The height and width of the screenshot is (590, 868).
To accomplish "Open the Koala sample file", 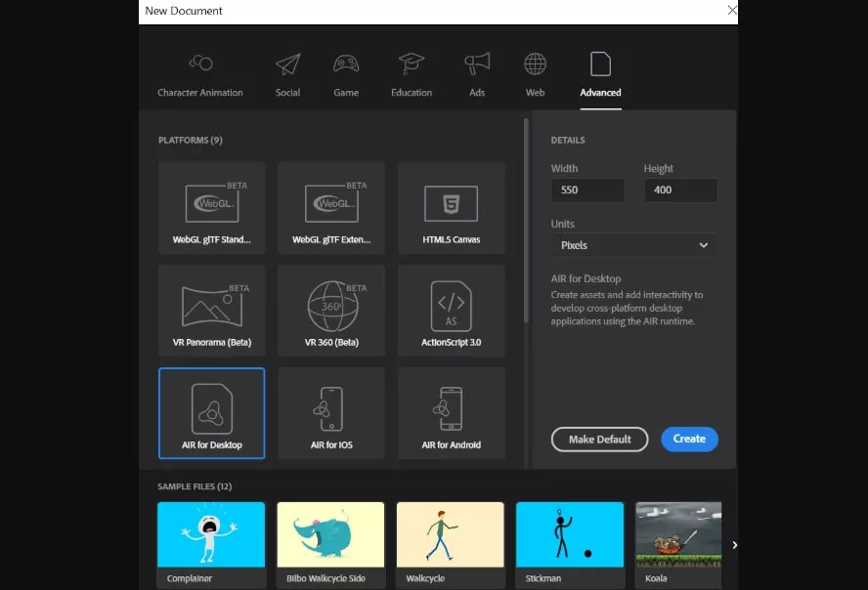I will (678, 545).
